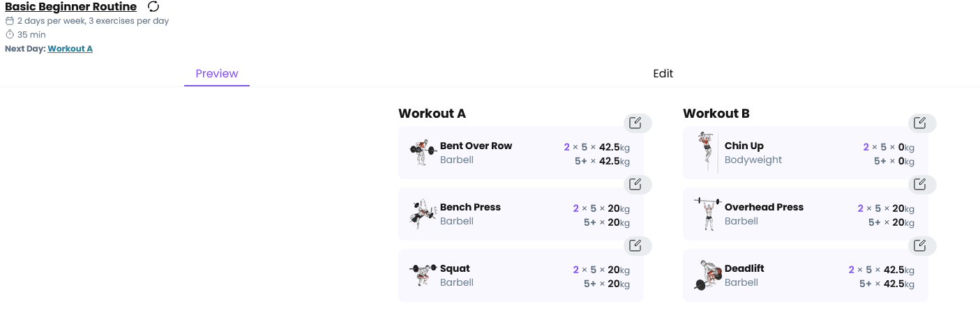Switch to the Edit tab
Image resolution: width=980 pixels, height=322 pixels.
pyautogui.click(x=663, y=74)
